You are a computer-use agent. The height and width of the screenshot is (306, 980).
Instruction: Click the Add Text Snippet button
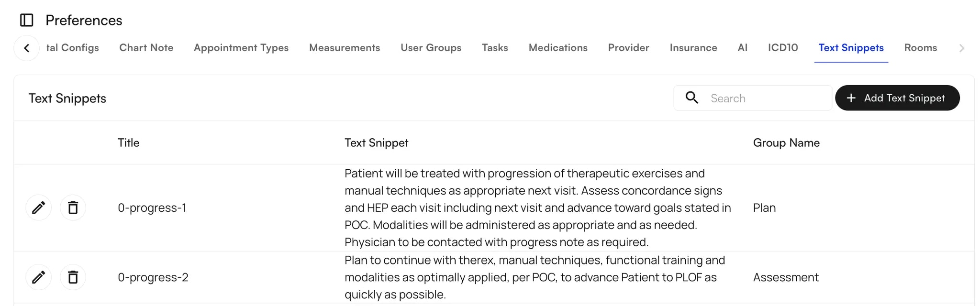tap(897, 98)
